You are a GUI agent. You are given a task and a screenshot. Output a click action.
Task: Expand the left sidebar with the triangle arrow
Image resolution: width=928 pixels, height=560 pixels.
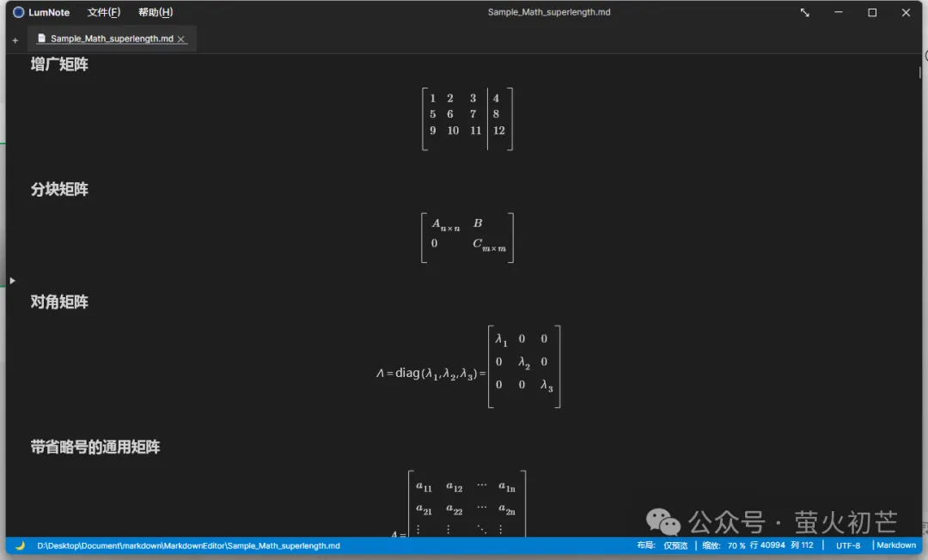(x=12, y=280)
